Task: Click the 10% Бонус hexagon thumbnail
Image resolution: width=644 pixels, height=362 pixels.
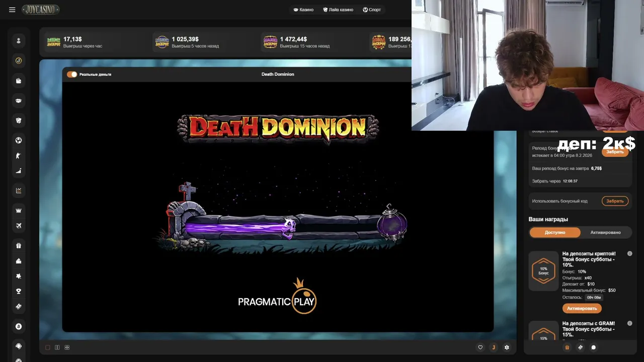Action: 543,271
